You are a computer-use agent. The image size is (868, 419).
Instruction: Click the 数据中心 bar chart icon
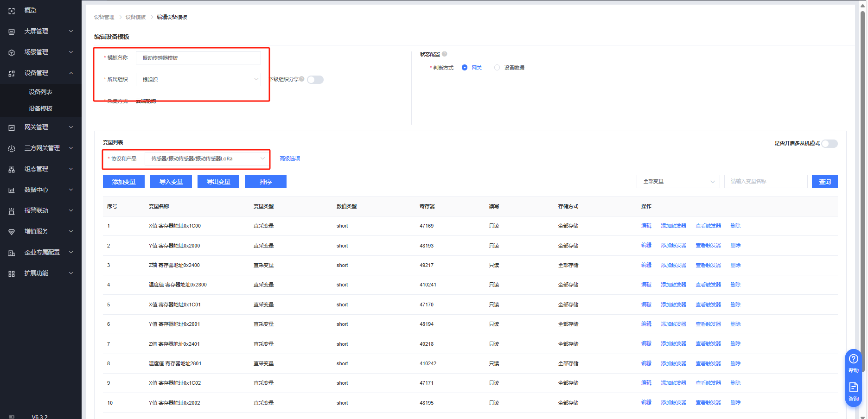[x=12, y=190]
